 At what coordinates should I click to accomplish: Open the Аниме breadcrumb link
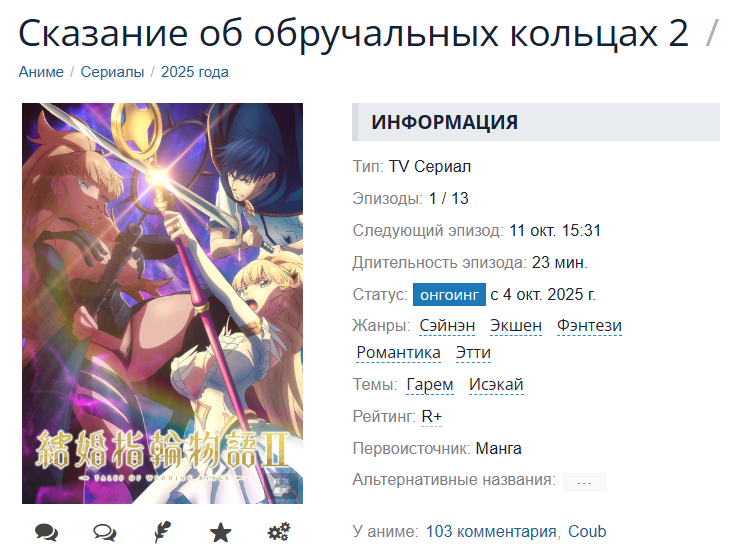(x=41, y=72)
